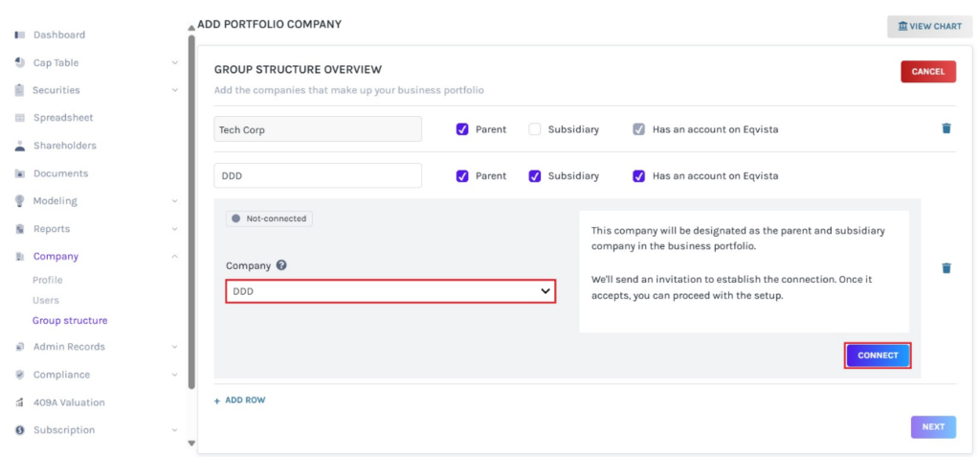Click the View Chart button
This screenshot has height=457, width=980.
[x=929, y=27]
